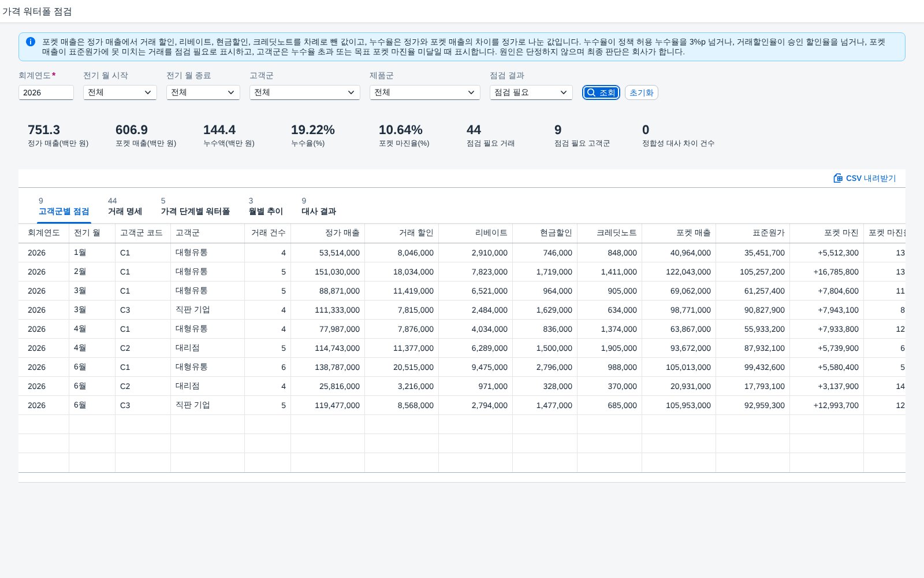Open the 전기 월 시작 dropdown
The width and height of the screenshot is (924, 578).
[x=120, y=92]
